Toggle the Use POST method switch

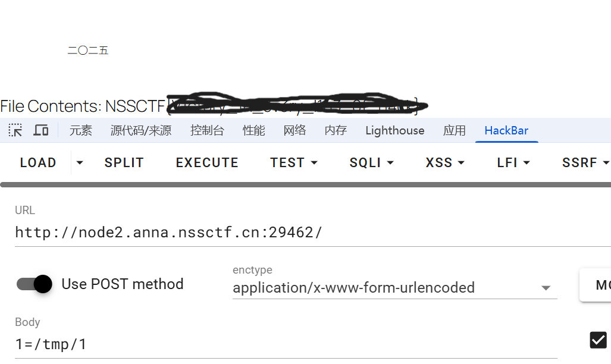point(35,284)
